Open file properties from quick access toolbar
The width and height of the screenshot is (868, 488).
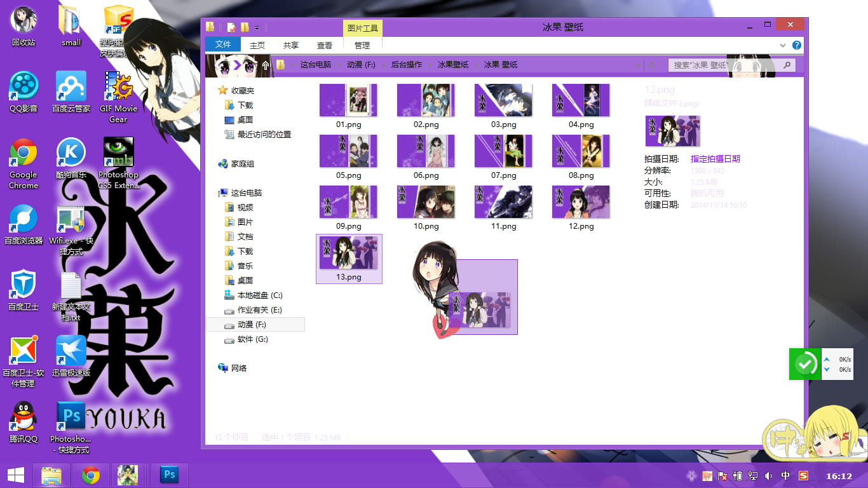point(230,27)
